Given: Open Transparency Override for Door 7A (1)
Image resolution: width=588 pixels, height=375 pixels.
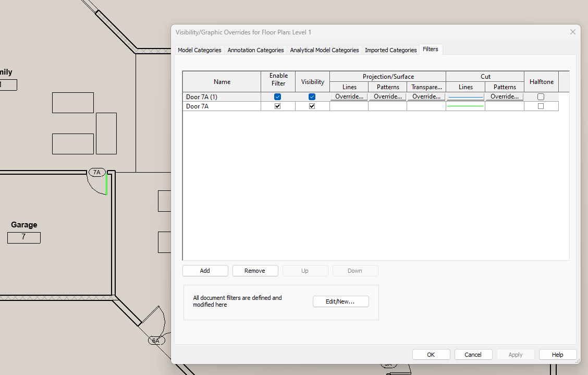Looking at the screenshot, I should click(426, 96).
